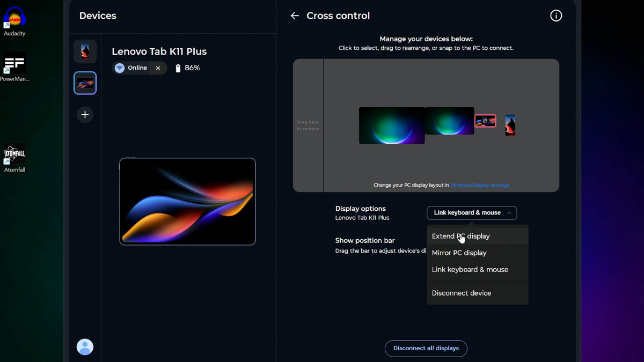Collapse the Link keyboard & mouse dropdown

[472, 213]
